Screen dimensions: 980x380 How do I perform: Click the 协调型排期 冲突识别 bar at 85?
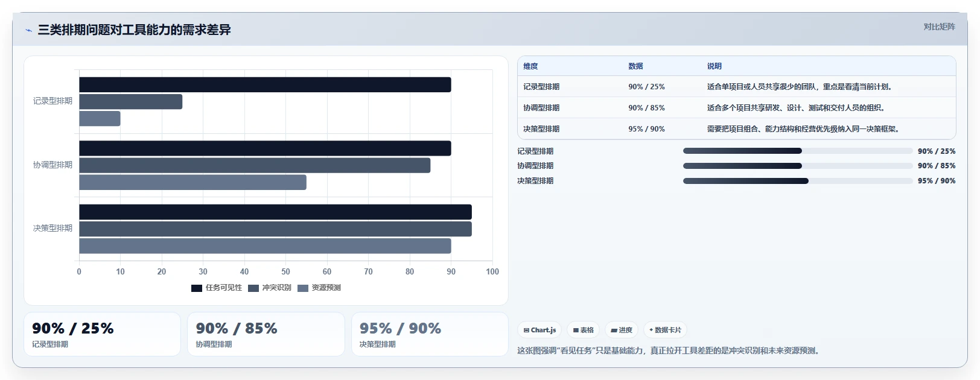(255, 165)
